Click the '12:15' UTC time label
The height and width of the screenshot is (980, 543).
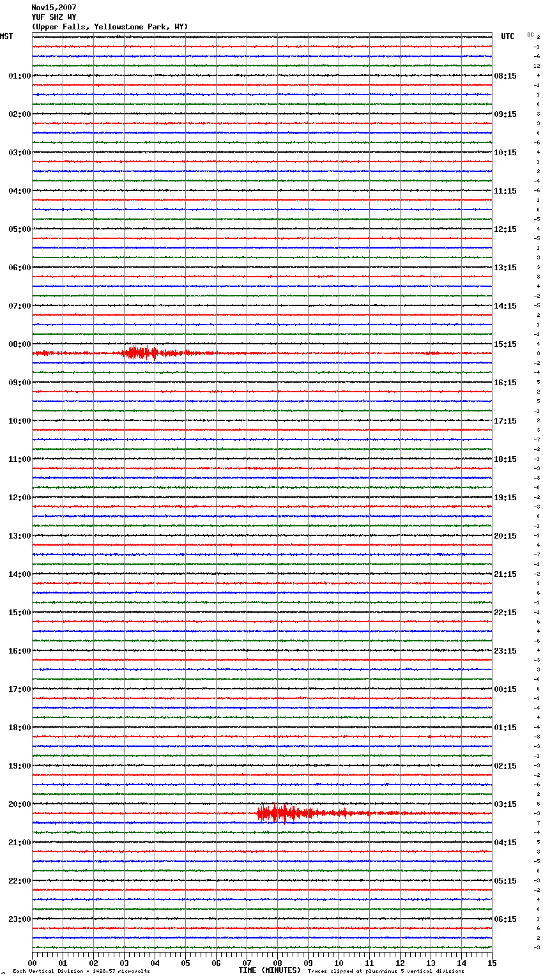(505, 229)
